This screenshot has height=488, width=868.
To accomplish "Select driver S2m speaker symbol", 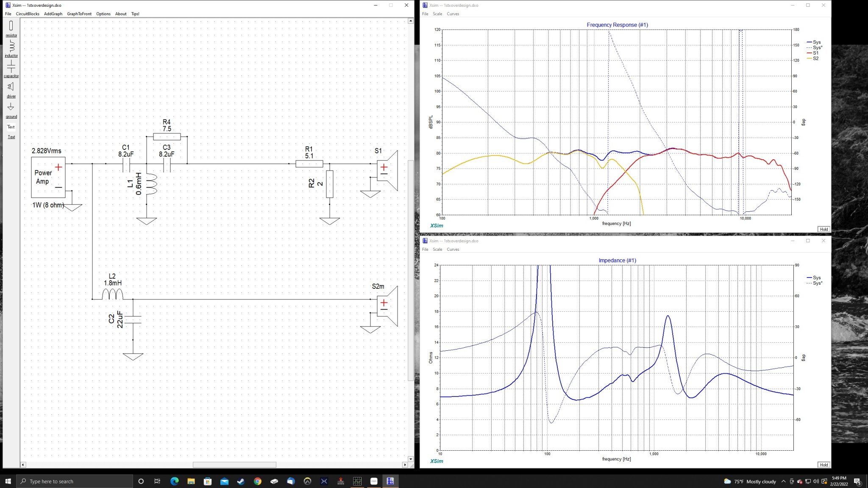I will pyautogui.click(x=387, y=306).
